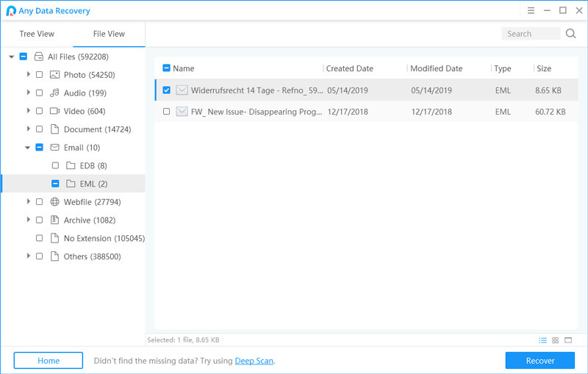Viewport: 588px width, 374px height.
Task: Check the EDB folder checkbox
Action: 56,165
